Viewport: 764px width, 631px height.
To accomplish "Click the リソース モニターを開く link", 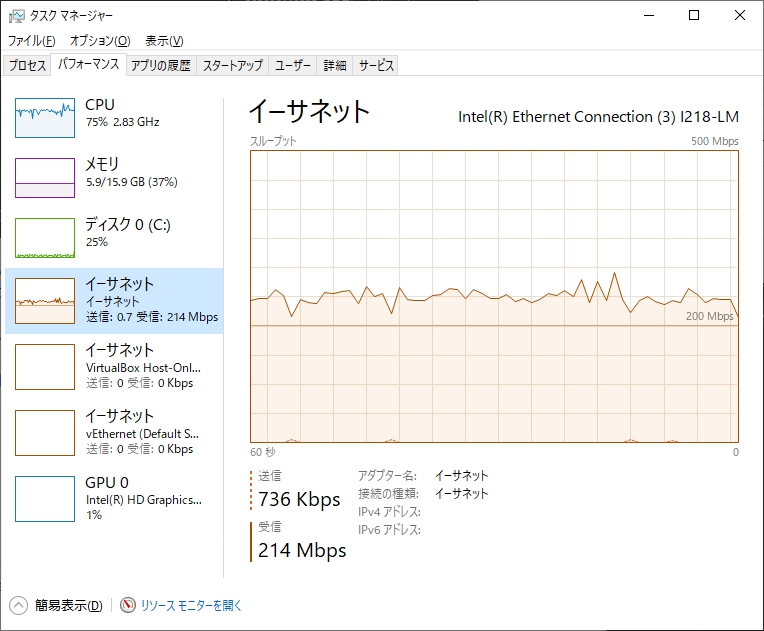I will pos(191,605).
